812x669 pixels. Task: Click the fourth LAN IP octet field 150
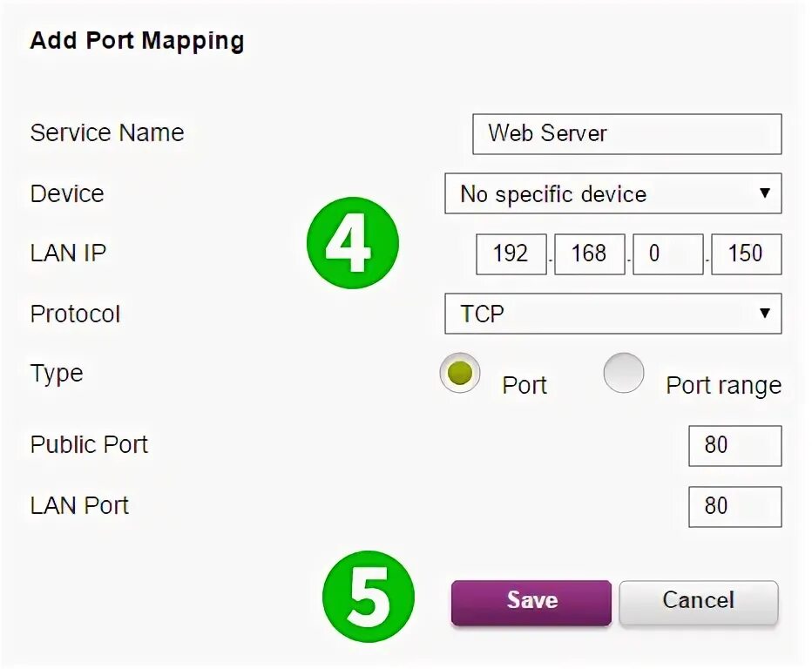click(x=747, y=254)
